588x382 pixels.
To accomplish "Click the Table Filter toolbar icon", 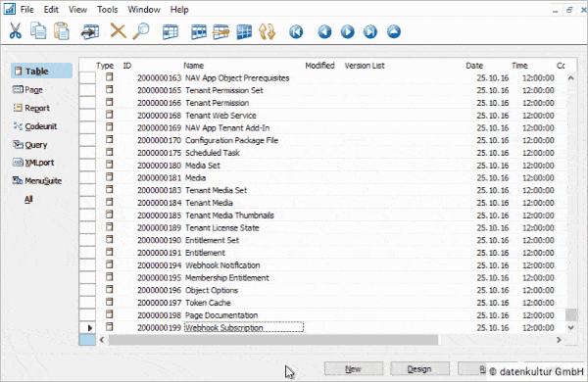I will [x=199, y=32].
